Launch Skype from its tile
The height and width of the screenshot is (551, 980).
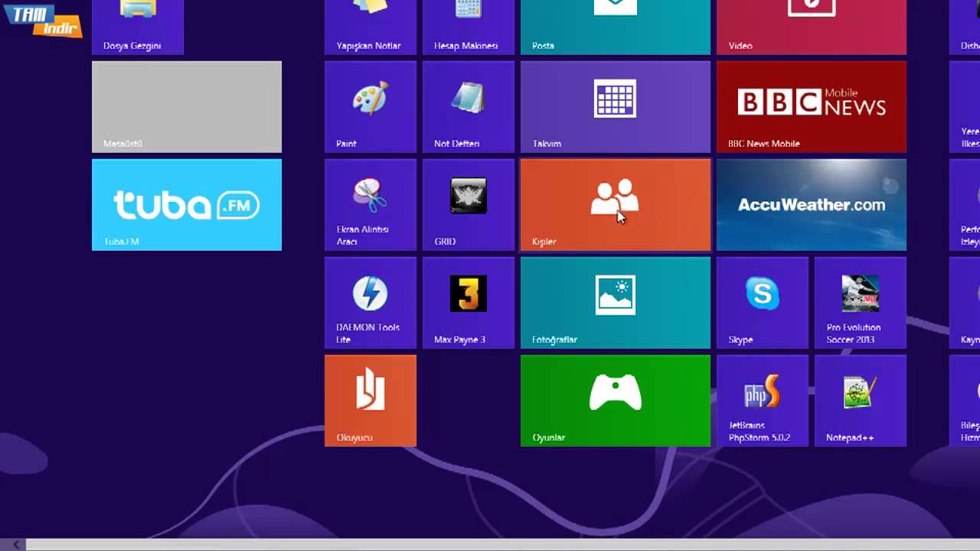click(762, 302)
